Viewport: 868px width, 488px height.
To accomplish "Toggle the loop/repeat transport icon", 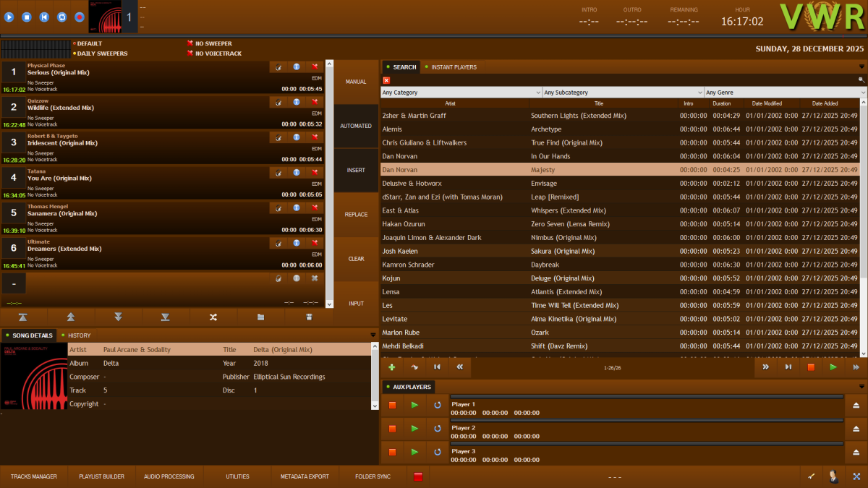I will pyautogui.click(x=61, y=17).
